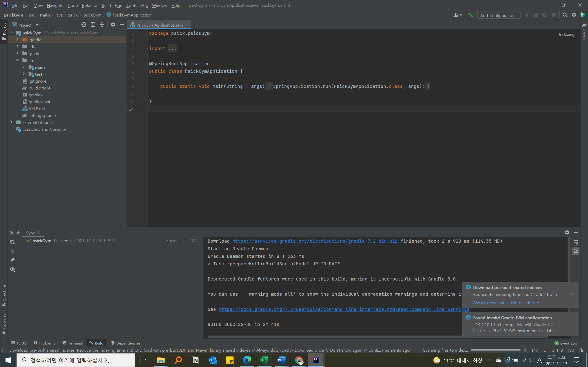Image resolution: width=588 pixels, height=367 pixels.
Task: Click the Build project hammer icon
Action: [470, 15]
